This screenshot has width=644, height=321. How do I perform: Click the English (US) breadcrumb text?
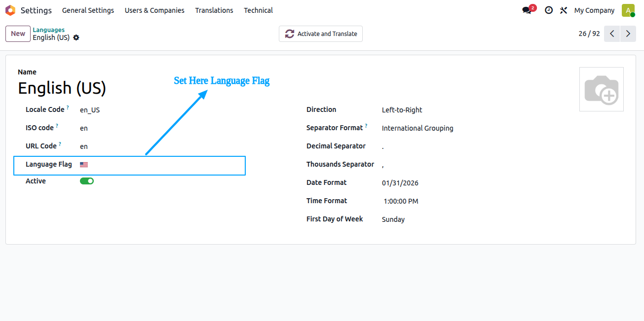click(x=51, y=38)
